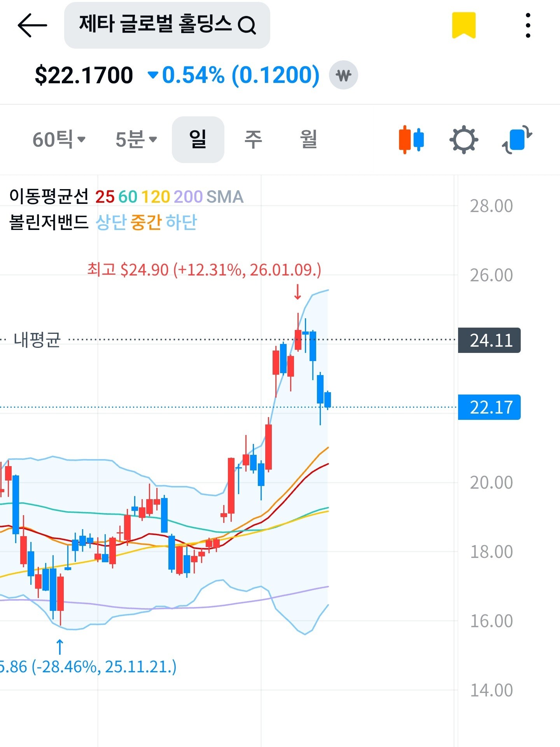Screen dimensions: 560x747
Task: Select the red 25 SMA legend
Action: [x=105, y=197]
